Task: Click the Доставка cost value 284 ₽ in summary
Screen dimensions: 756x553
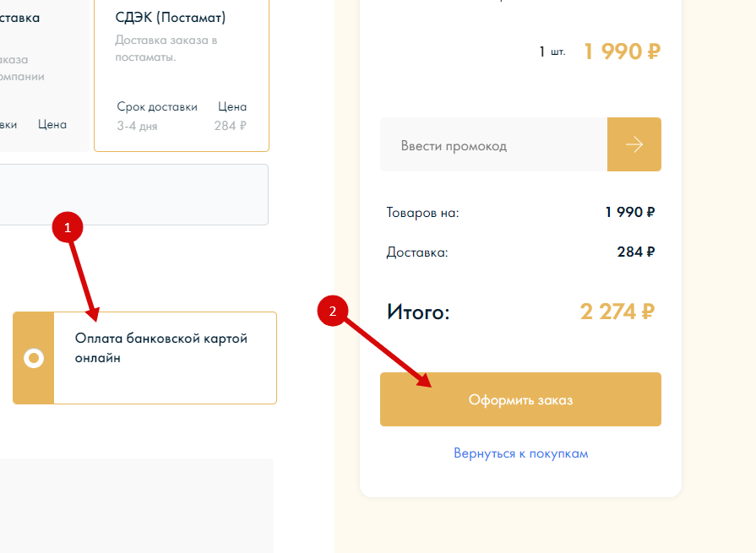Action: coord(636,252)
